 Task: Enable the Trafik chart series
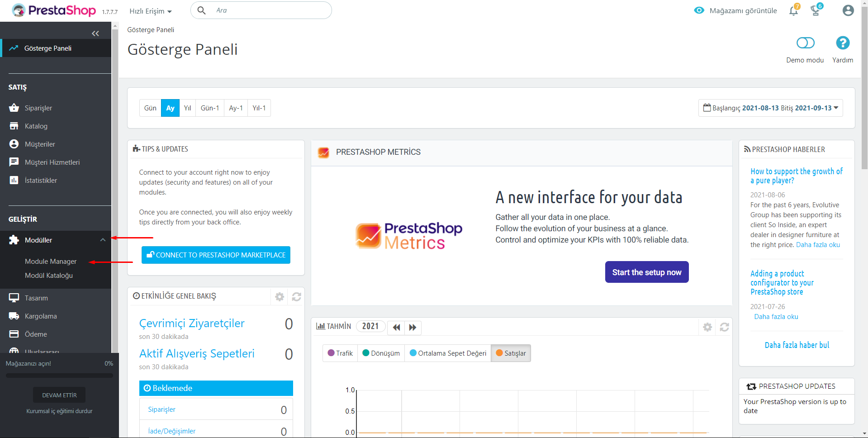pyautogui.click(x=340, y=353)
